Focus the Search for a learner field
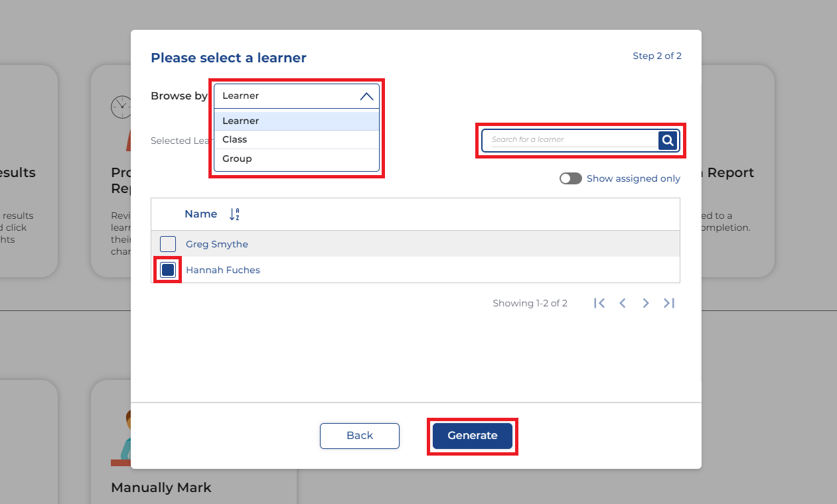 571,140
